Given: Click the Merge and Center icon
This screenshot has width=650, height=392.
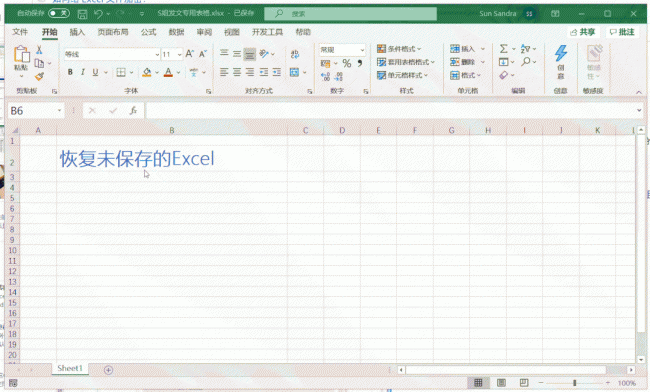Looking at the screenshot, I should (x=294, y=73).
